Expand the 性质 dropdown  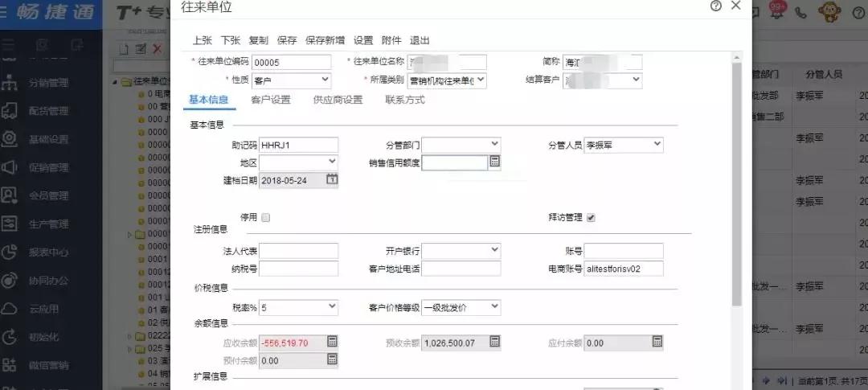325,80
